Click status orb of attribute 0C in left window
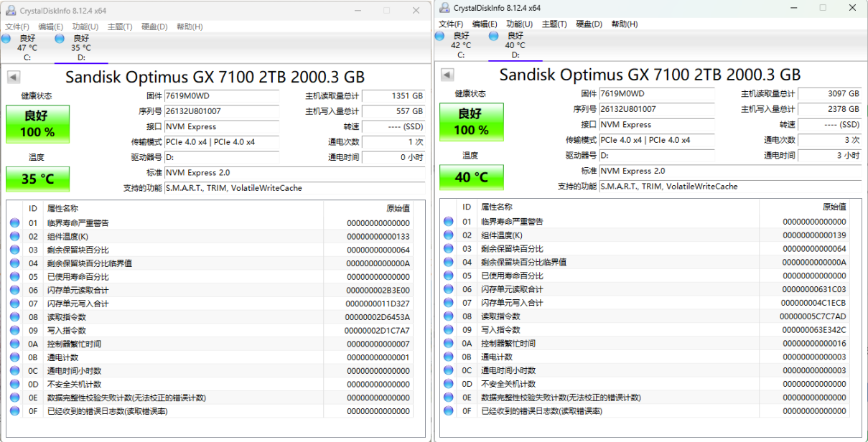 15,371
